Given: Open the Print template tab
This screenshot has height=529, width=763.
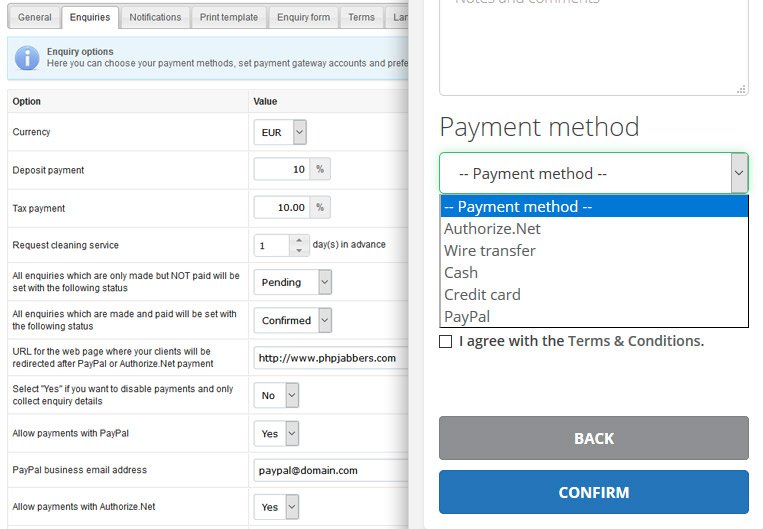Looking at the screenshot, I should 229,18.
